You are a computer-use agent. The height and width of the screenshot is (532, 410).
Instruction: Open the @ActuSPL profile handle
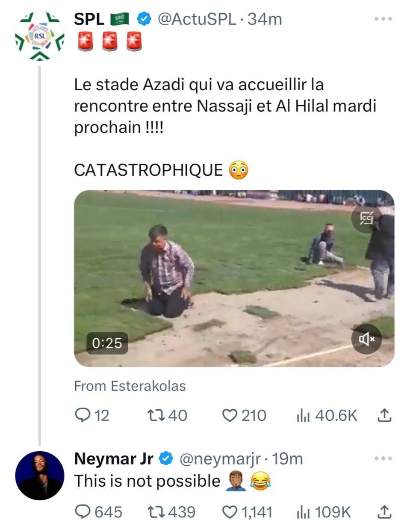pos(197,19)
